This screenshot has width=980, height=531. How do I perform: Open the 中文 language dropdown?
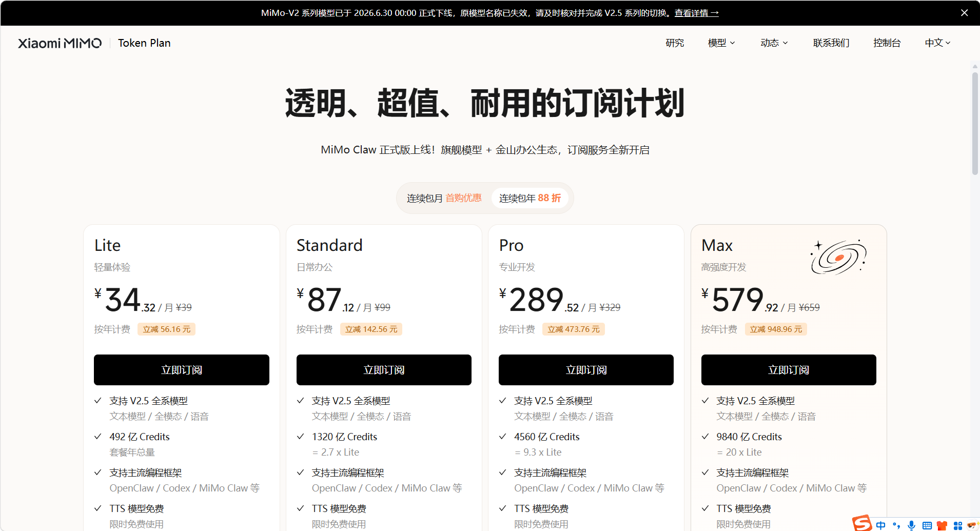938,43
